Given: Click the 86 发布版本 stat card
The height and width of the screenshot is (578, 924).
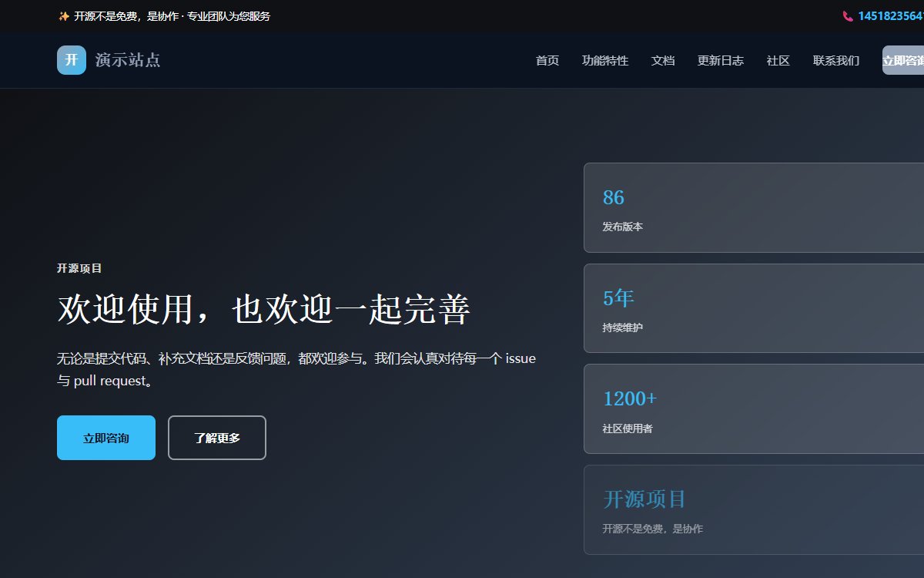Looking at the screenshot, I should [x=754, y=207].
